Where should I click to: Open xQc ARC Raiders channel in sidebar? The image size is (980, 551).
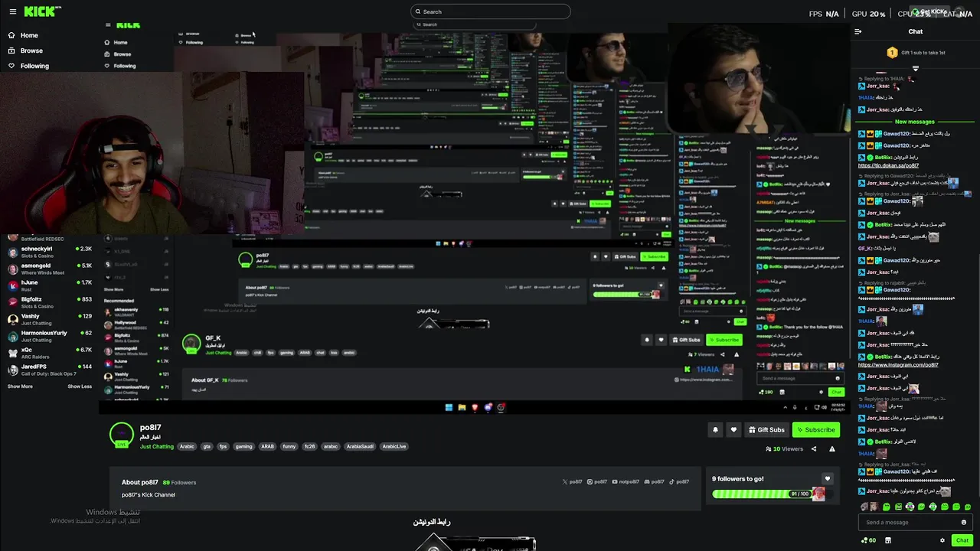49,353
